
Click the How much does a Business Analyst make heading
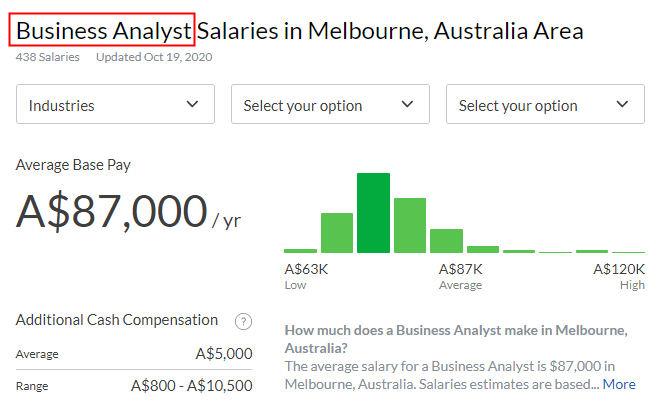pyautogui.click(x=456, y=339)
